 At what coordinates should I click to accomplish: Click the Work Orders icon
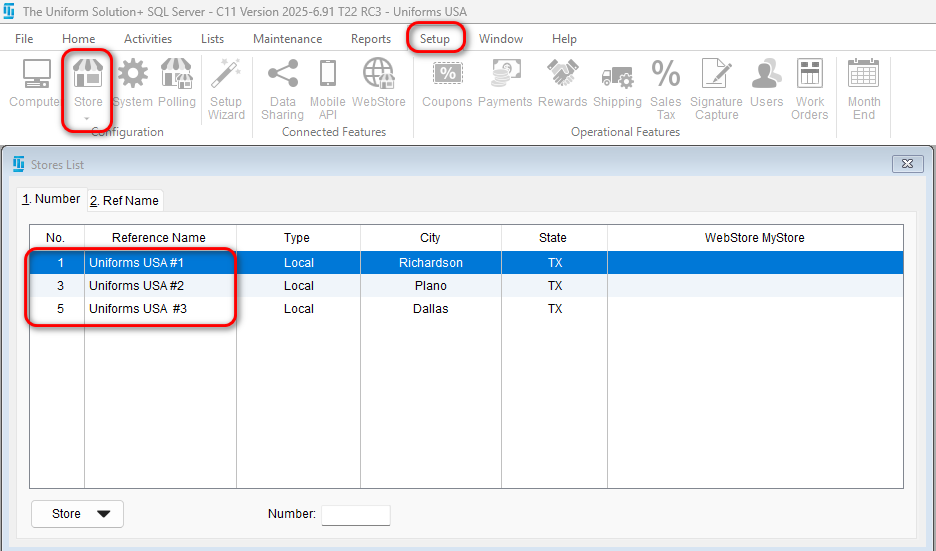click(809, 77)
